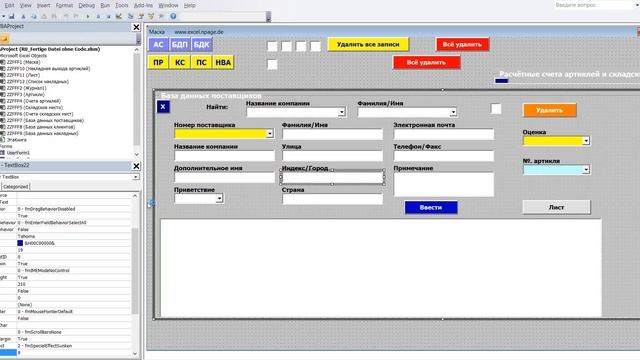The width and height of the screenshot is (640, 360).
Task: Select the UserForm1 form icon
Action: 3,153
